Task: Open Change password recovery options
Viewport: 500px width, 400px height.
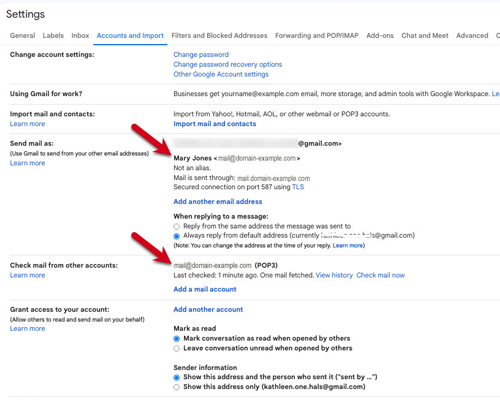Action: tap(228, 64)
